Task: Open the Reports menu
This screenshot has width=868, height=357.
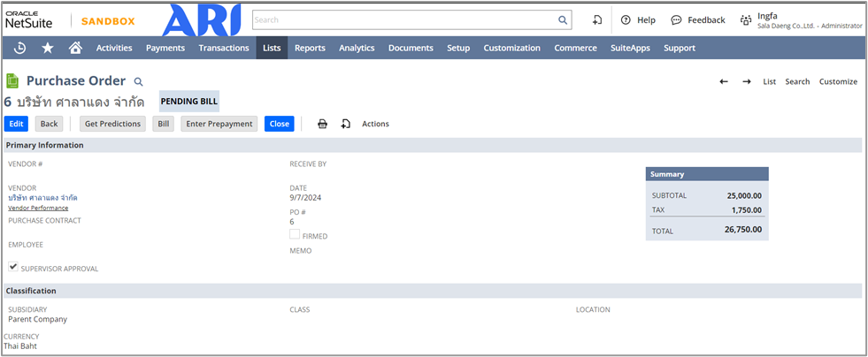Action: click(x=310, y=48)
